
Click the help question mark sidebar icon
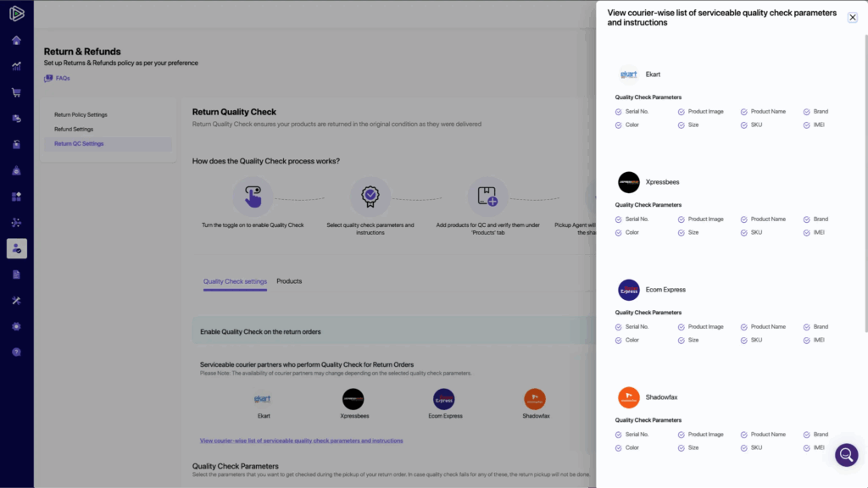[x=16, y=352]
